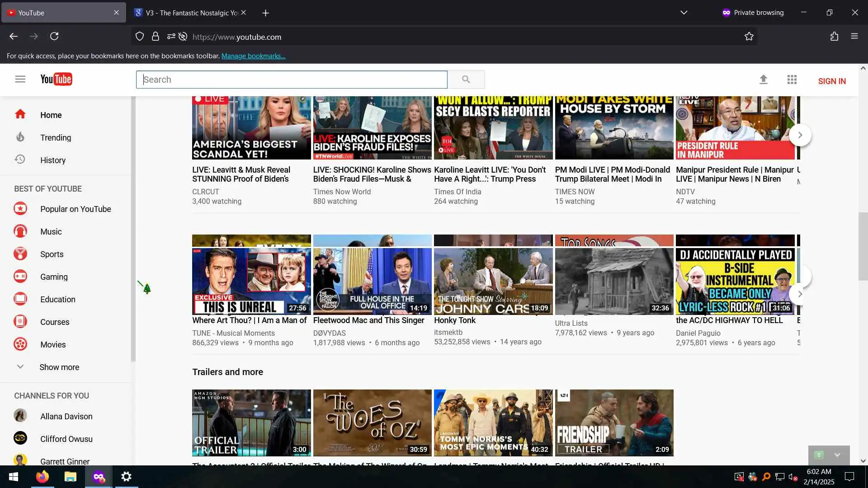Open Friendship Trailer video thumbnail
868x488 pixels.
pyautogui.click(x=614, y=422)
